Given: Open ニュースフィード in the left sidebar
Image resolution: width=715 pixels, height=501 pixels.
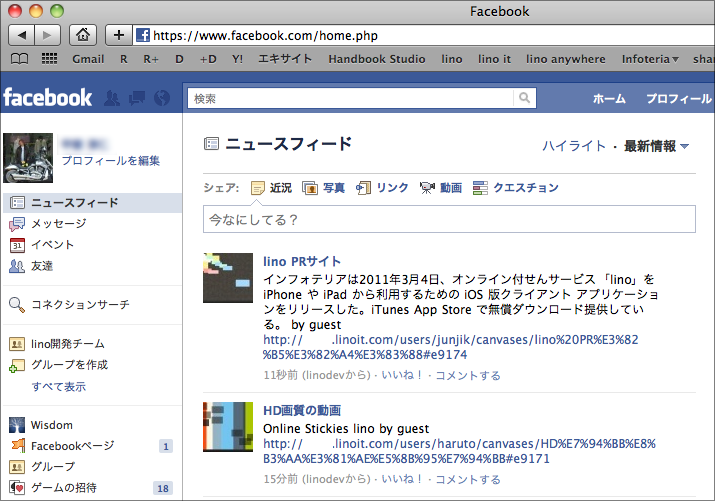Looking at the screenshot, I should (x=92, y=202).
